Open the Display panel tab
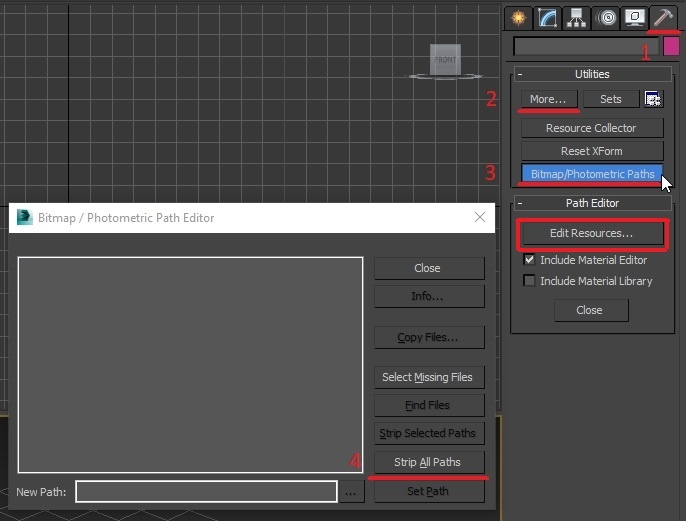This screenshot has width=686, height=521. coord(634,18)
